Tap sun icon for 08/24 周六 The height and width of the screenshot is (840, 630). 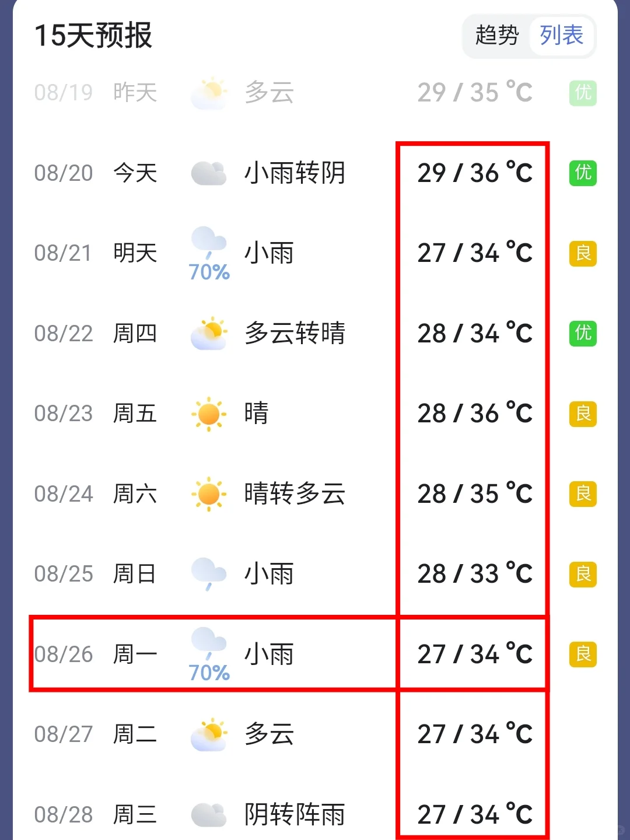(x=209, y=494)
